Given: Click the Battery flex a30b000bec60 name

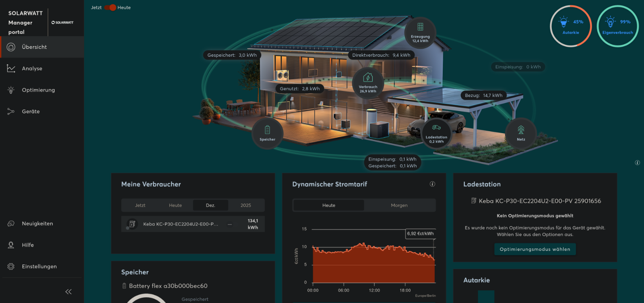Looking at the screenshot, I should pos(168,286).
